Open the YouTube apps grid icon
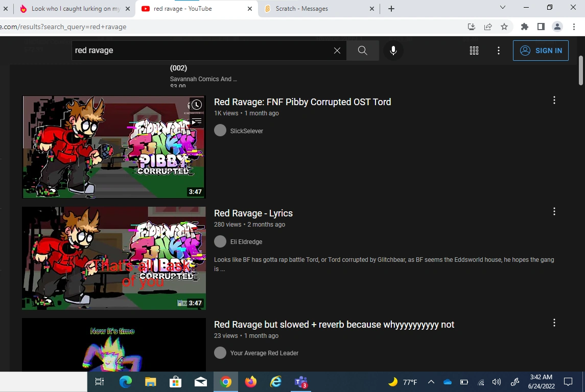585x392 pixels. 474,50
